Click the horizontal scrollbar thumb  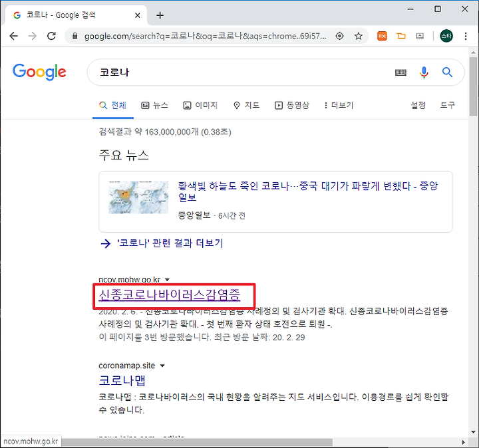(197, 442)
